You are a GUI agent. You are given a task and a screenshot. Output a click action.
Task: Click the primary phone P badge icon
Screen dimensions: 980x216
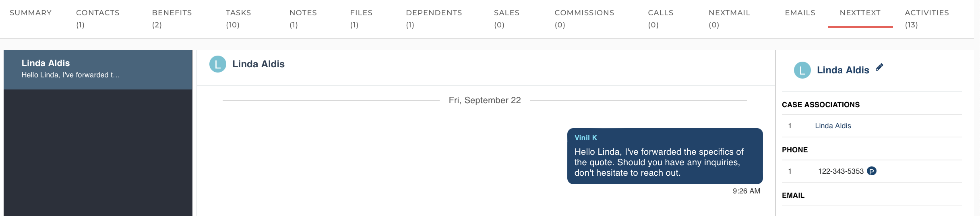pos(872,171)
